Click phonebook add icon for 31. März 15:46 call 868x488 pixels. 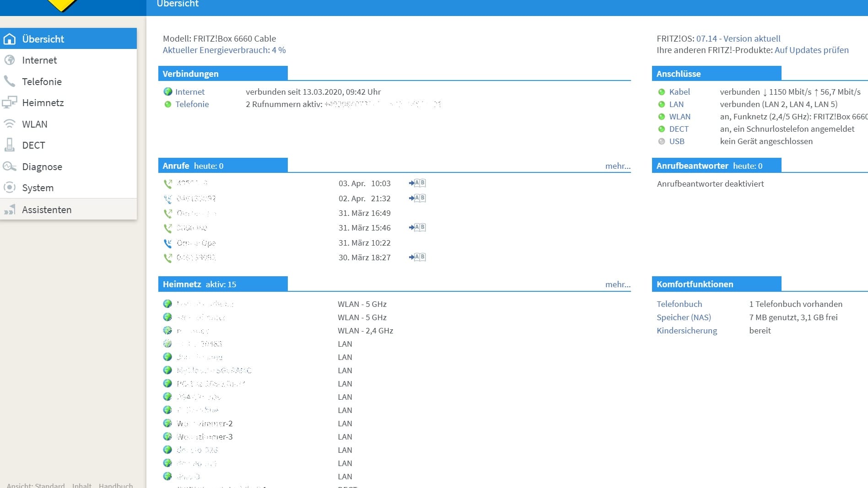tap(417, 227)
